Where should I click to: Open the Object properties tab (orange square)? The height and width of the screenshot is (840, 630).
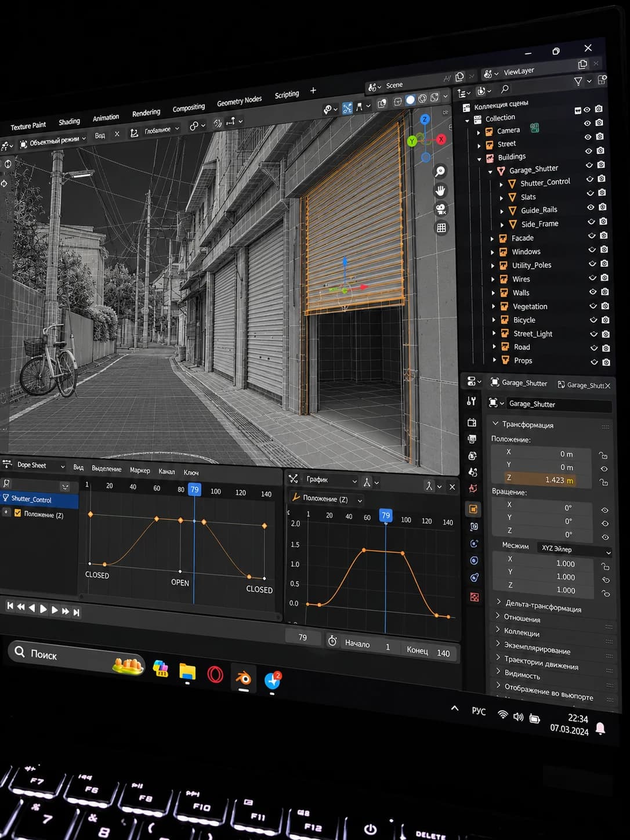473,509
